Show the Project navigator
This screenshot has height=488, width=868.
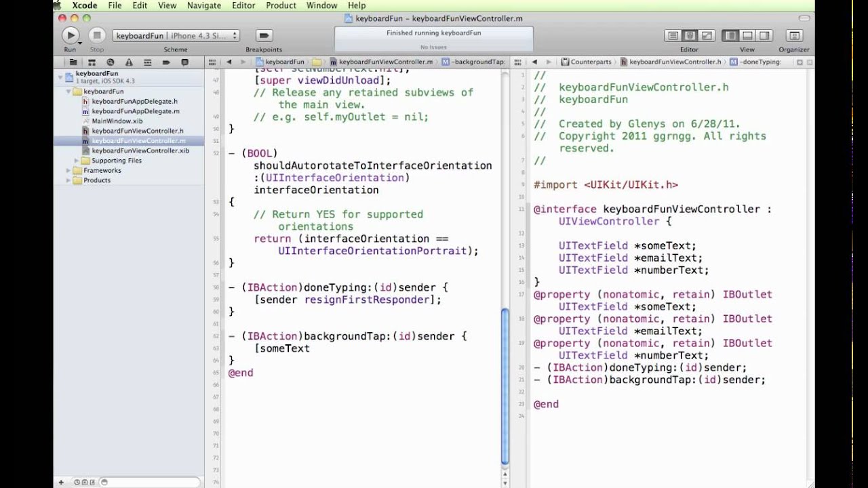click(73, 62)
